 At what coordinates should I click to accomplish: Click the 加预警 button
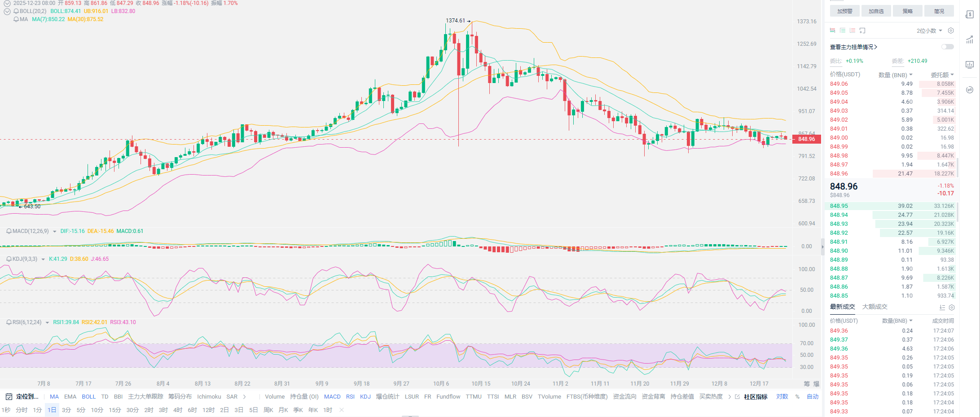[844, 11]
